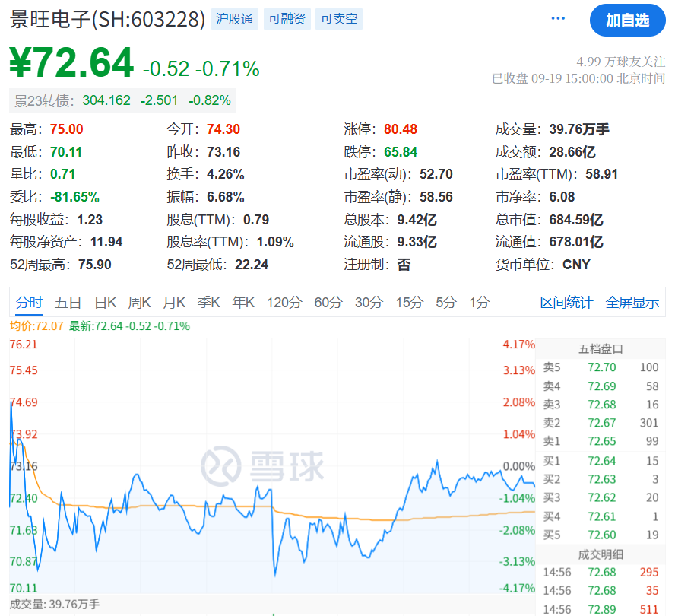Switch to the 五日 chart tab
Screen dimensions: 675x616
click(68, 302)
